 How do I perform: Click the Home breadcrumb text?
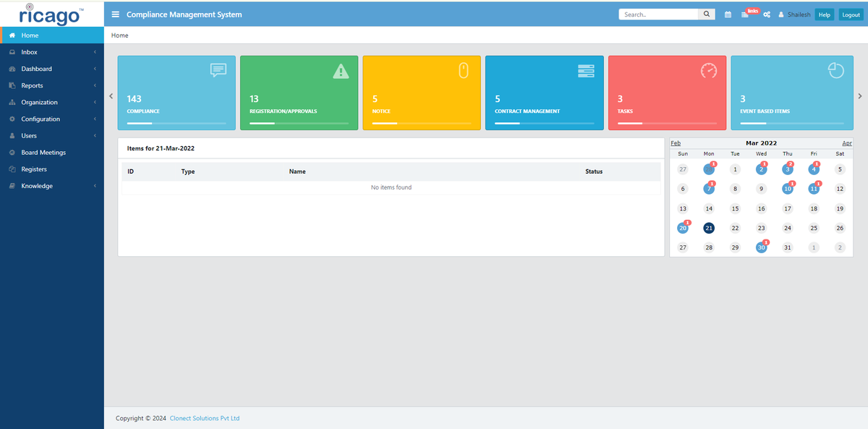[x=120, y=35]
